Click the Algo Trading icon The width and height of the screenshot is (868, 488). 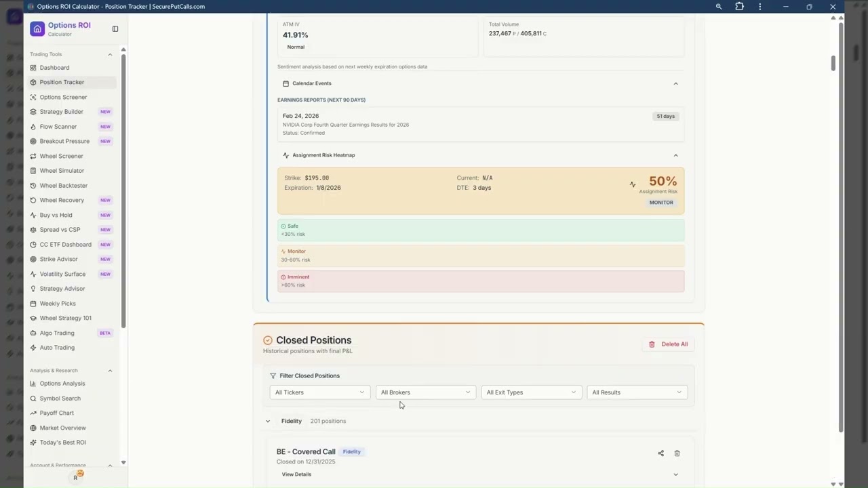[33, 333]
